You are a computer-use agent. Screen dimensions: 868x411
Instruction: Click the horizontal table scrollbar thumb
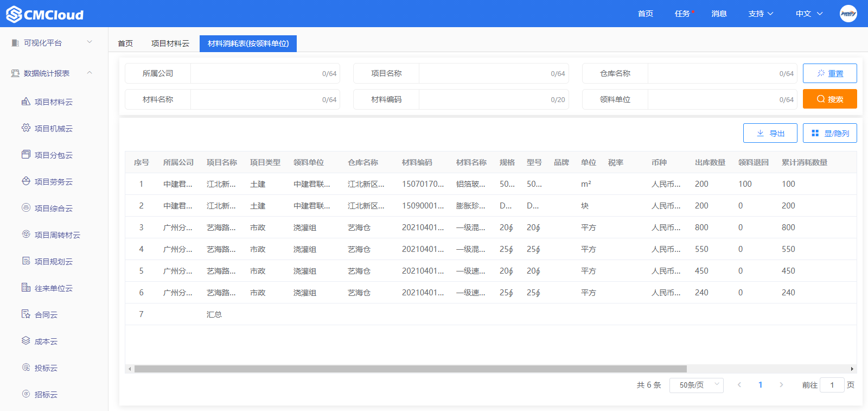point(411,369)
